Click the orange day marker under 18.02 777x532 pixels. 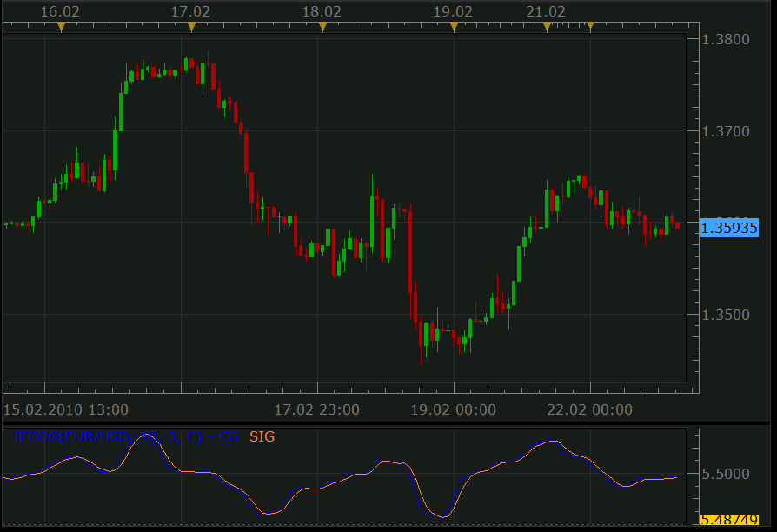coord(322,27)
